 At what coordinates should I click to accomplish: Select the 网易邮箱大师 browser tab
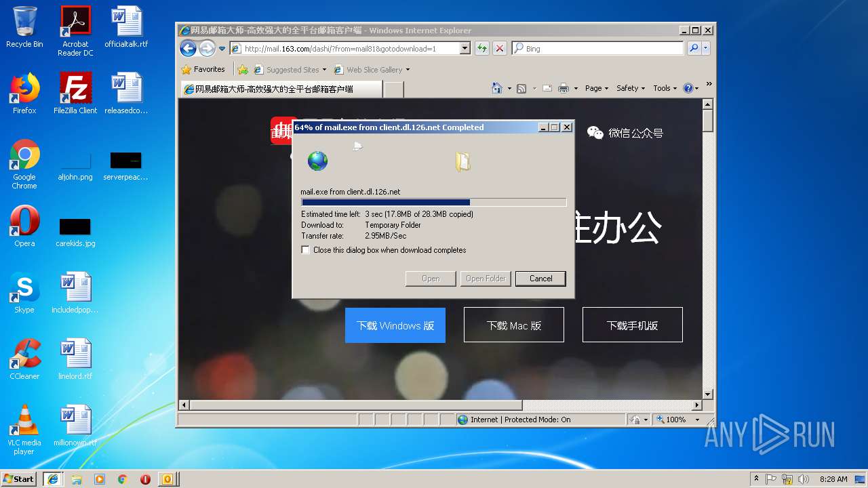[x=281, y=89]
